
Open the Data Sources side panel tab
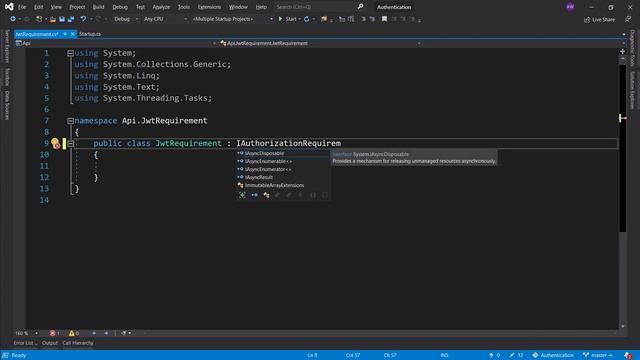coord(7,105)
